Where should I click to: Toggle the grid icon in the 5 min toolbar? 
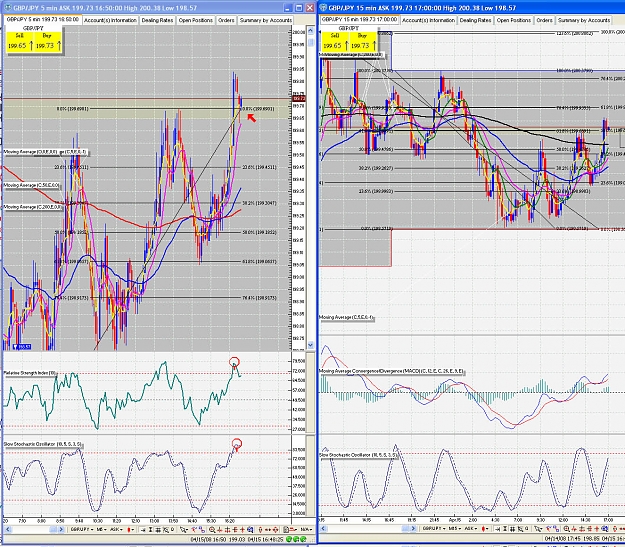coord(157,529)
